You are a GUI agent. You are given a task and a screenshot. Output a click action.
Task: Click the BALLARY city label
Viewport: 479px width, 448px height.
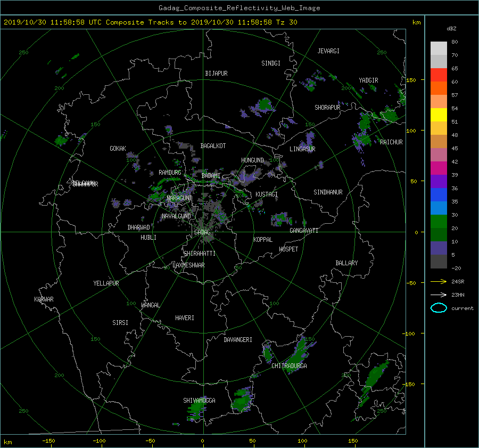point(346,263)
